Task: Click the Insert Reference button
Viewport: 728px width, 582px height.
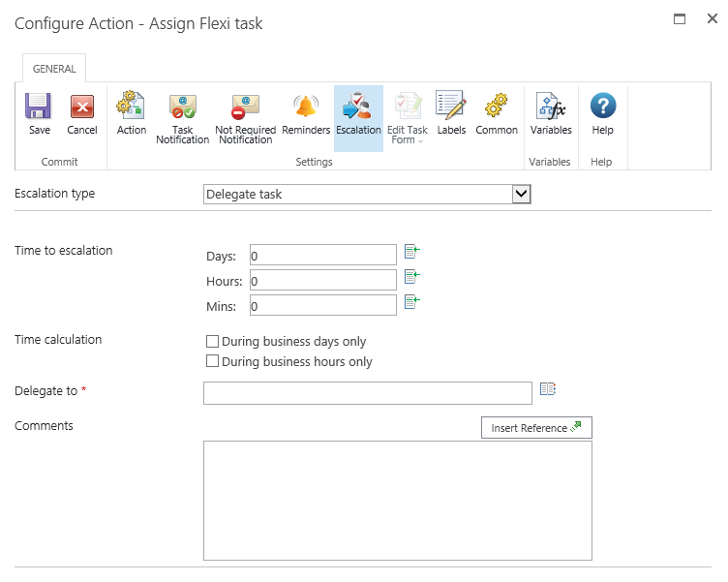Action: [x=536, y=428]
